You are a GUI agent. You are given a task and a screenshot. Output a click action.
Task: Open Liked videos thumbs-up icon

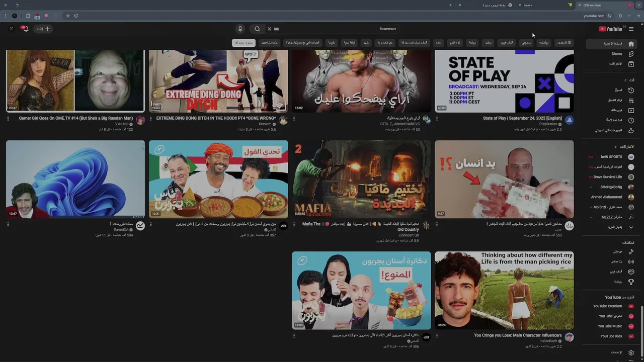631,130
